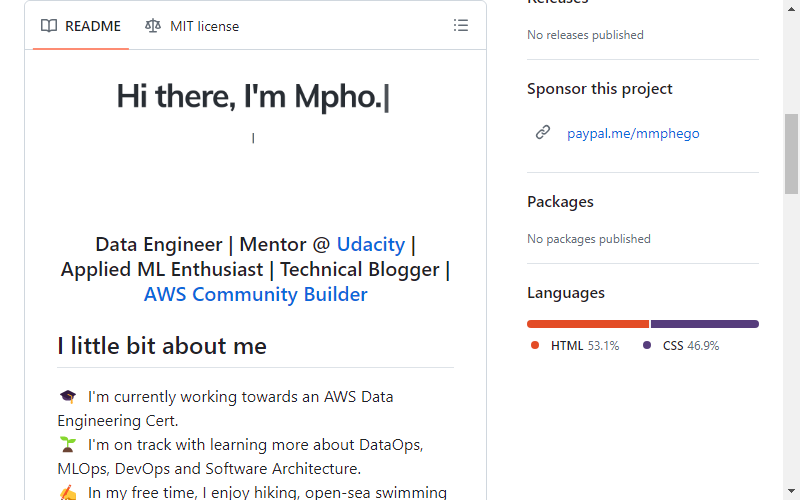Click the HTML 53.1% language label
Image resolution: width=800 pixels, height=500 pixels.
pyautogui.click(x=585, y=346)
